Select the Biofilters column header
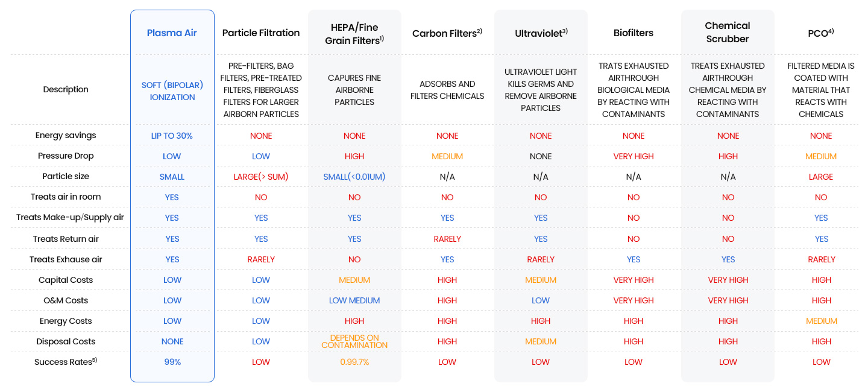Viewport: 868px width, 392px height. coord(633,33)
